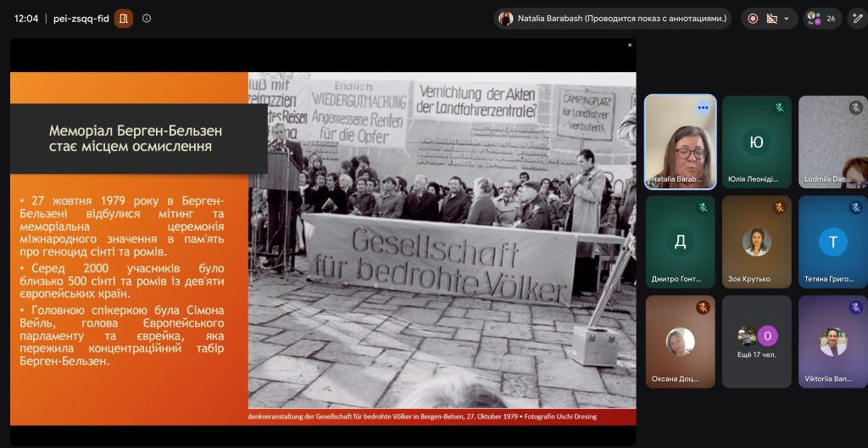Select Natalia Barabash video tile
This screenshot has width=868, height=448.
click(681, 142)
